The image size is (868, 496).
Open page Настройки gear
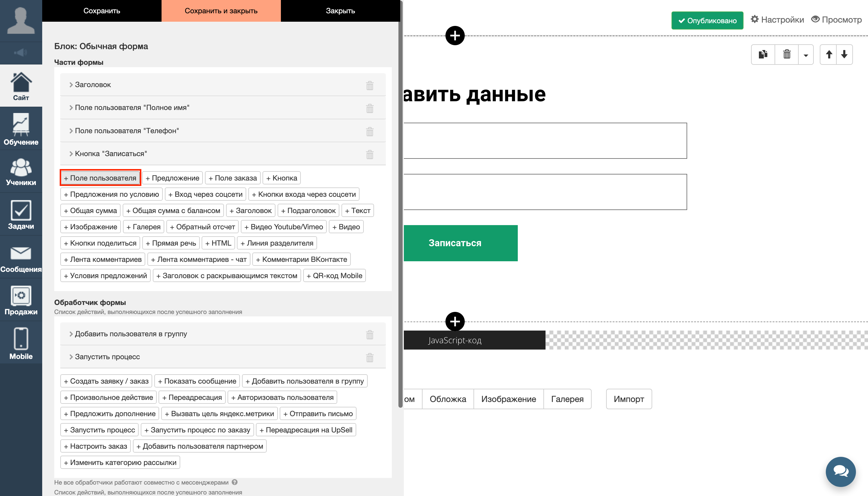777,20
